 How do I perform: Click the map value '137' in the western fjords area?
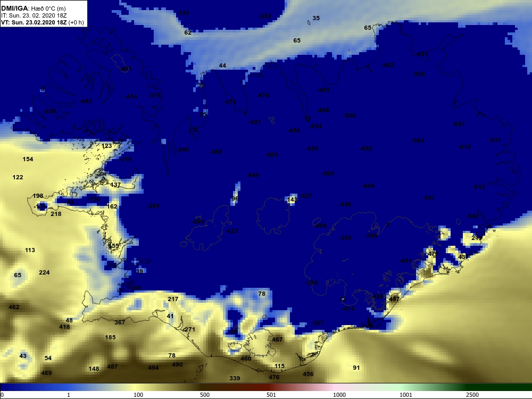point(115,185)
